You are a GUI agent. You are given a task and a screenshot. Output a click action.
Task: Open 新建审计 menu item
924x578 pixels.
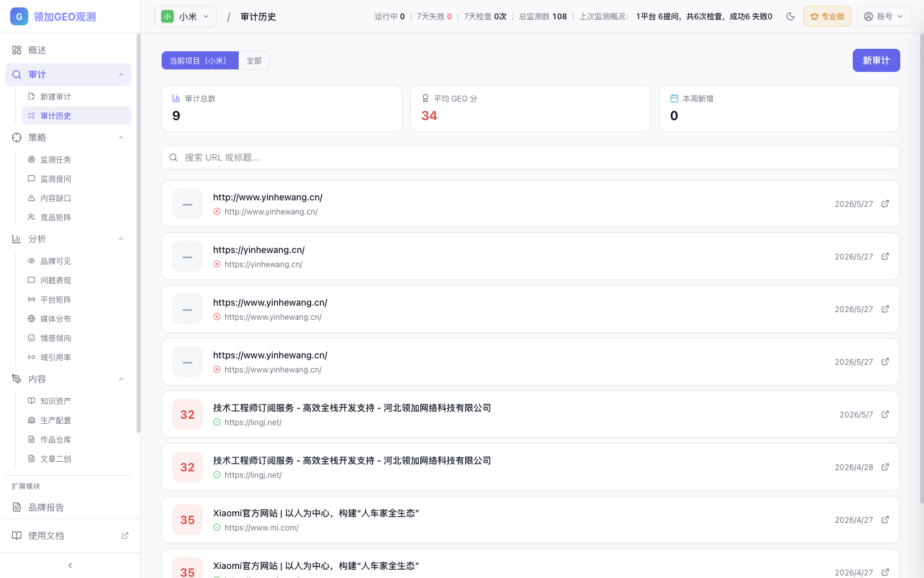tap(76, 96)
